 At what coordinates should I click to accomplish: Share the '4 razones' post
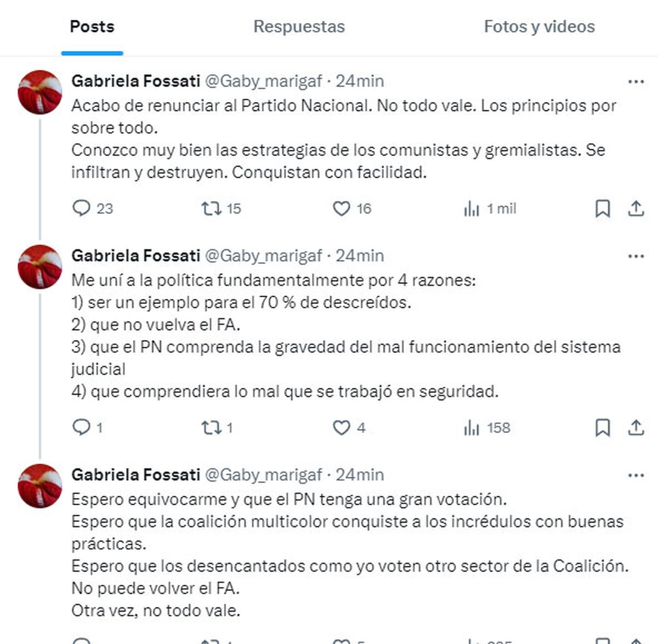point(636,427)
